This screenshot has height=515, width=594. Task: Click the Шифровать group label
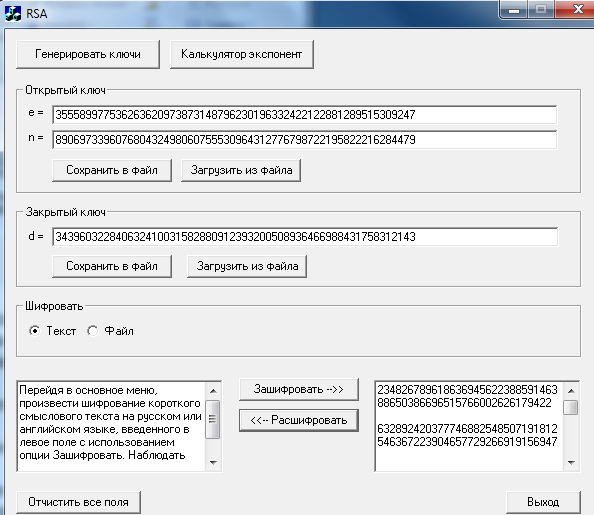tap(54, 306)
